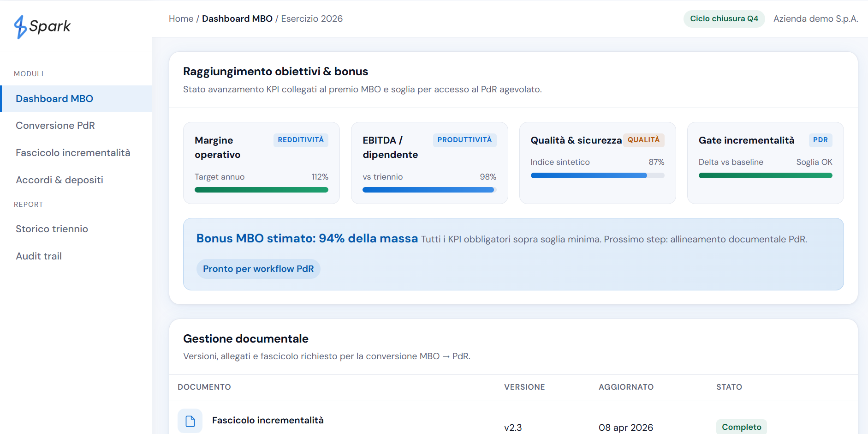The image size is (868, 434).
Task: Click the Raggiungimento obiettivi & bonus heading
Action: (x=275, y=72)
